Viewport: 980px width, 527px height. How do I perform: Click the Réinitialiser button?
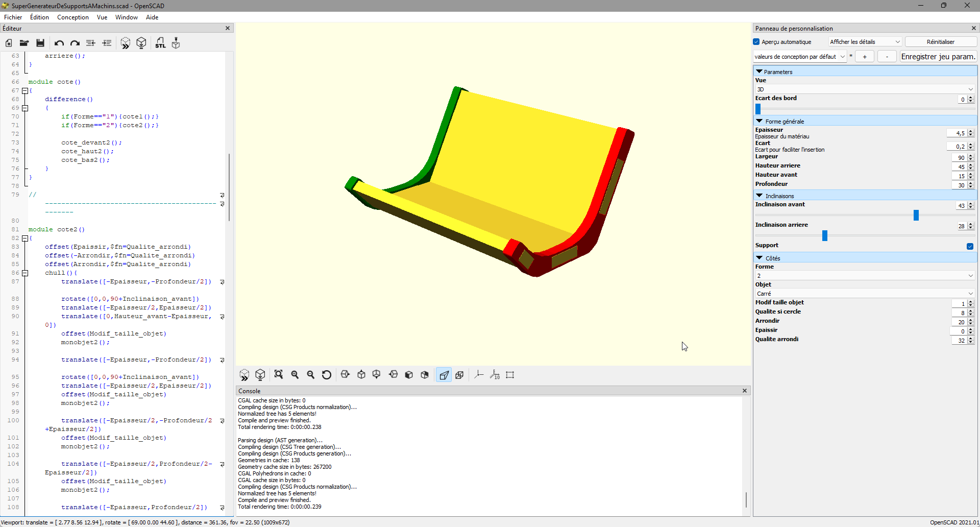tap(940, 42)
